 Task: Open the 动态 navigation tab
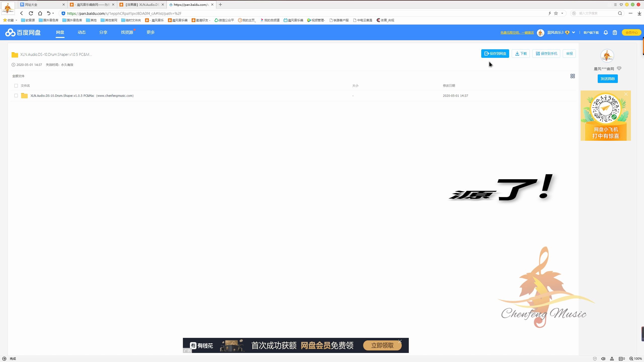tap(82, 32)
